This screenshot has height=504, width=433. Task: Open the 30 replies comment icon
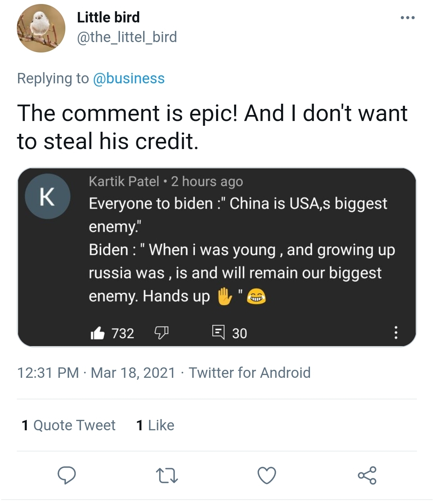(218, 332)
